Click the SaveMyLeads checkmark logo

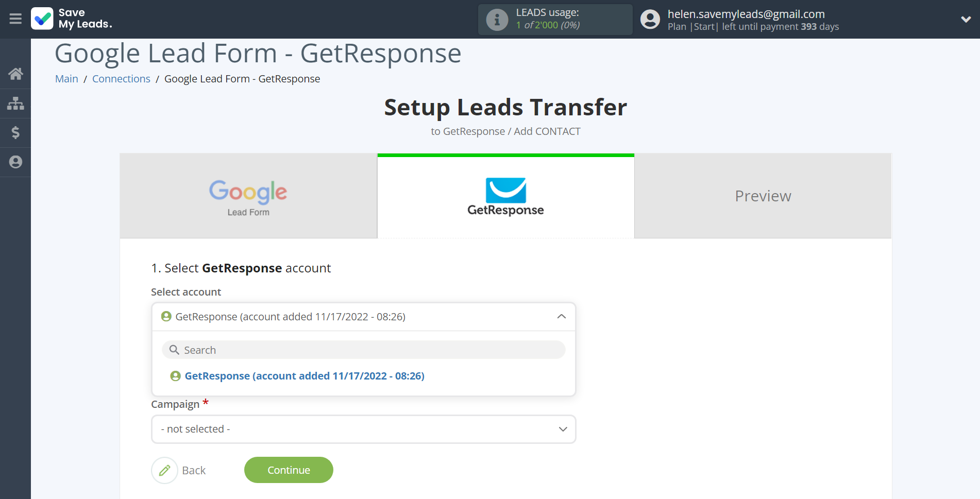(x=42, y=19)
